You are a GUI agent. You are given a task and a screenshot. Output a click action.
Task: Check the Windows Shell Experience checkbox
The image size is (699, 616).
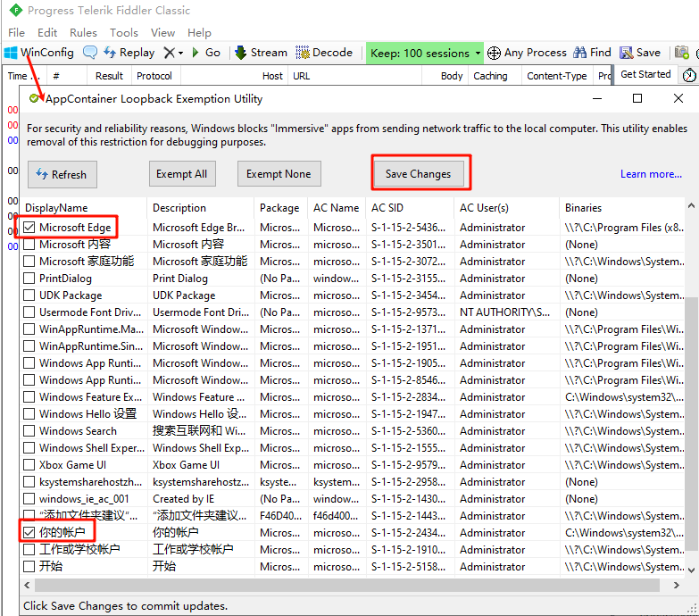coord(29,448)
